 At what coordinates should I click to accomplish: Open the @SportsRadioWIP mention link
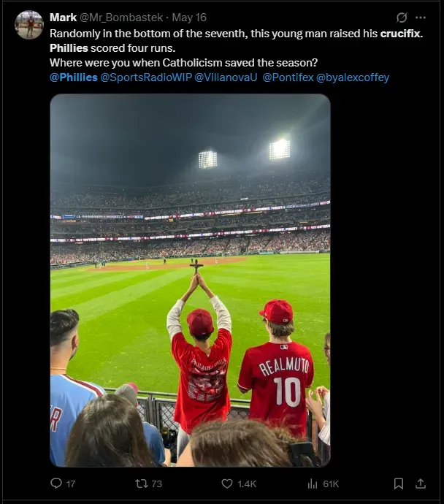pyautogui.click(x=146, y=77)
